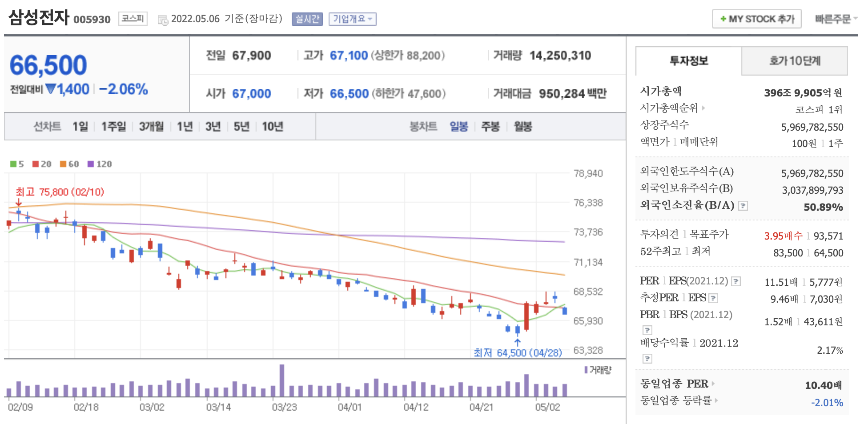Switch to the 호가10단계 tab
The image size is (868, 424).
(795, 61)
